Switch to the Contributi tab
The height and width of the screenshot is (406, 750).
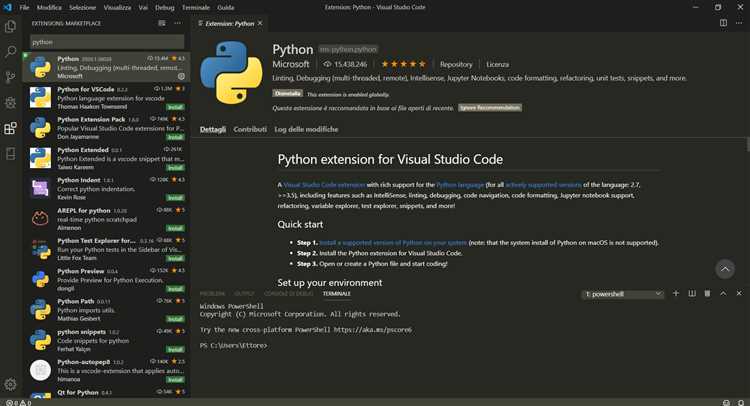click(250, 130)
